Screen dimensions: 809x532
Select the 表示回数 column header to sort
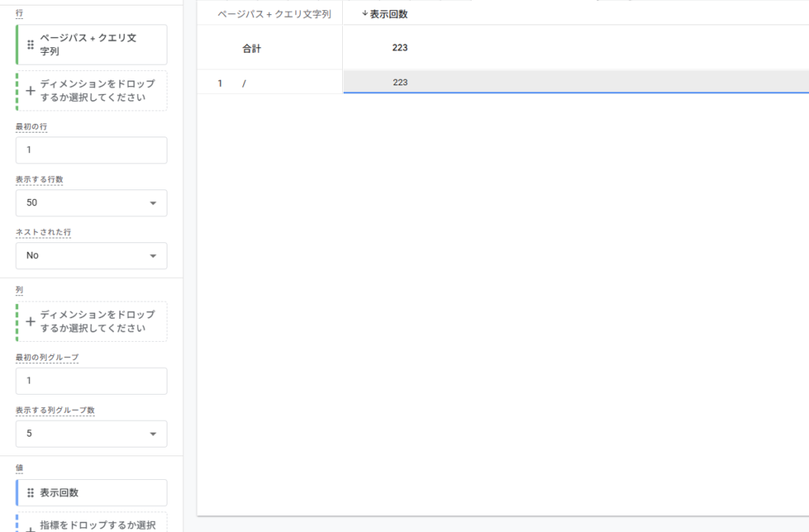click(387, 13)
